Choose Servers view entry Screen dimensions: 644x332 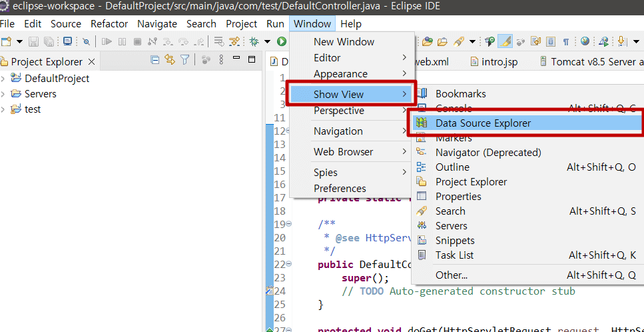527,226
